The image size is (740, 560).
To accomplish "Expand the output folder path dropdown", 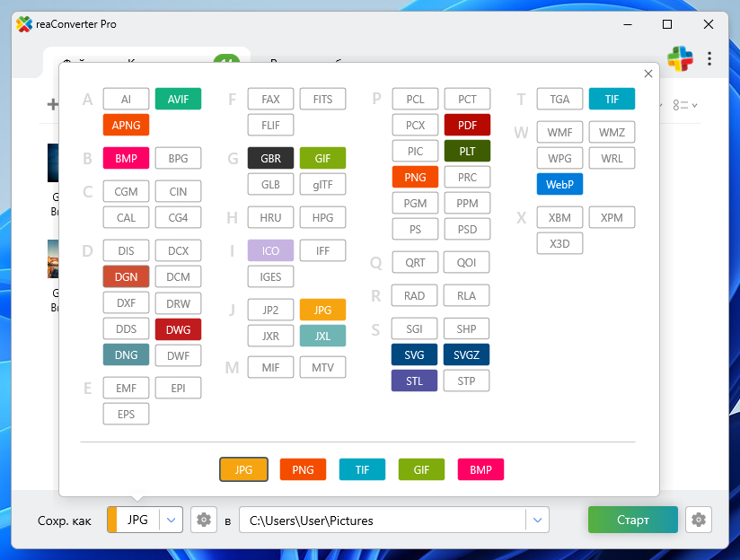I will (537, 521).
